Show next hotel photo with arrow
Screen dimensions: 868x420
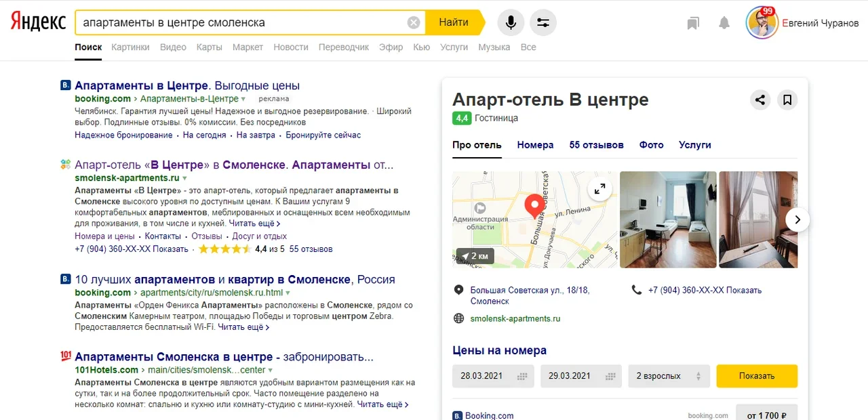click(797, 219)
